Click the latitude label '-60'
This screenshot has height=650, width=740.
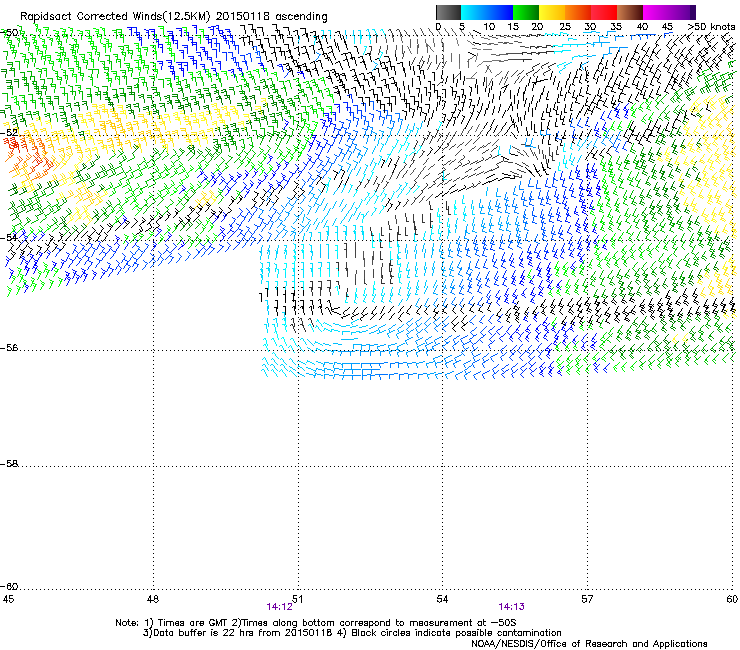[x=10, y=586]
